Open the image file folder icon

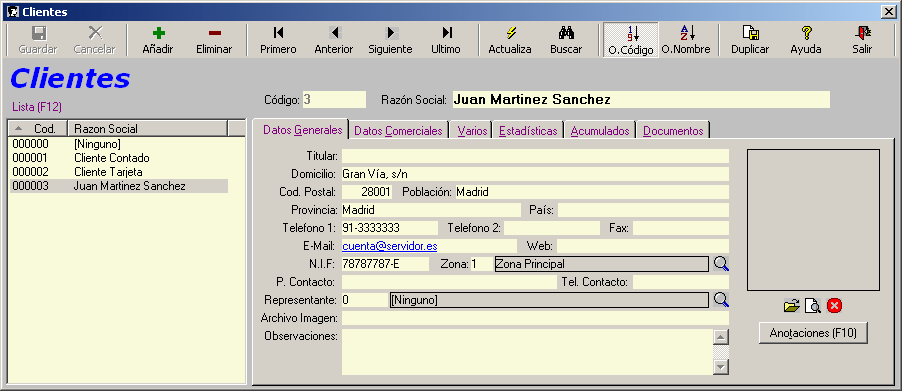(792, 306)
